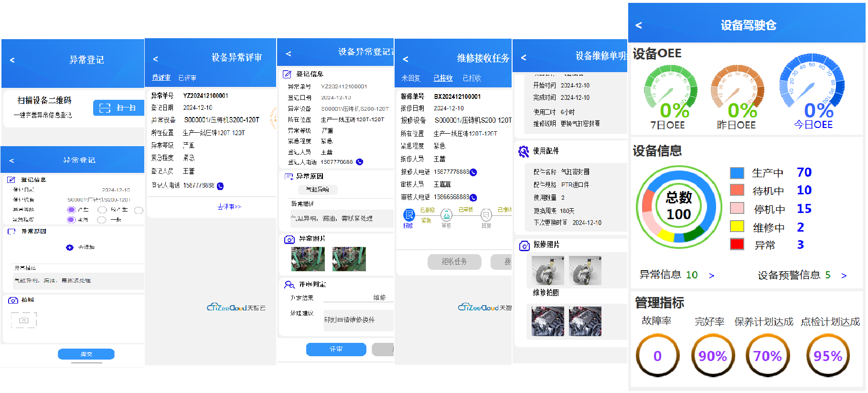Tap the camera placeholder to add a photo

coord(24,320)
